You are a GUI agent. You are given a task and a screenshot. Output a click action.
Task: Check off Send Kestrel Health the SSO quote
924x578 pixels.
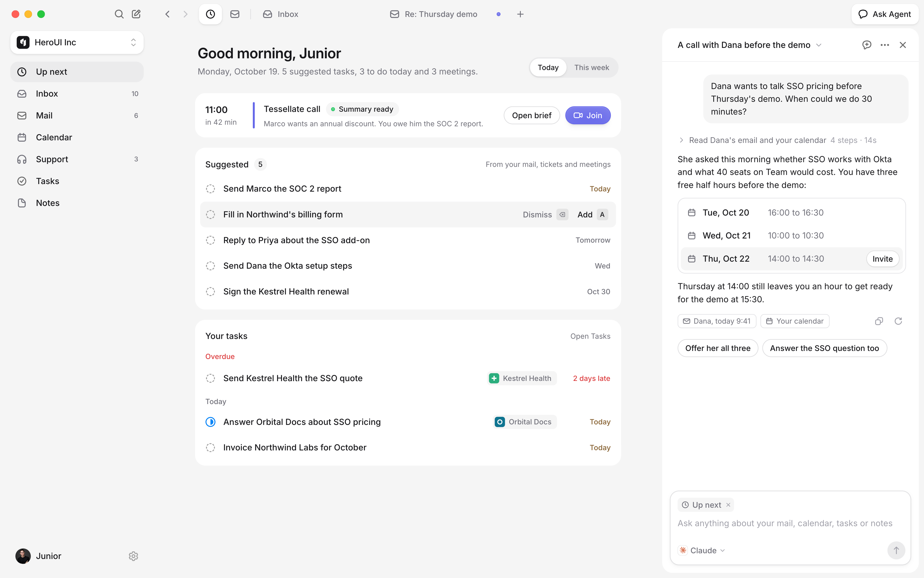tap(210, 379)
